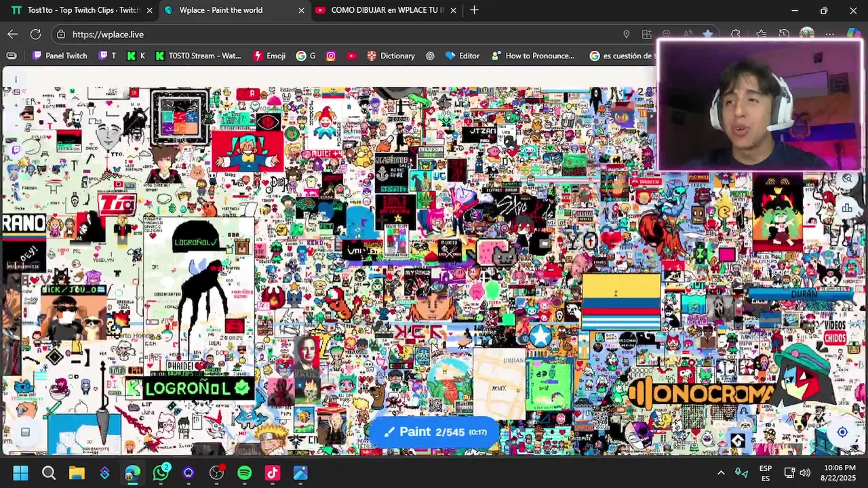
Task: Open the Emoji bookmark
Action: tap(269, 56)
